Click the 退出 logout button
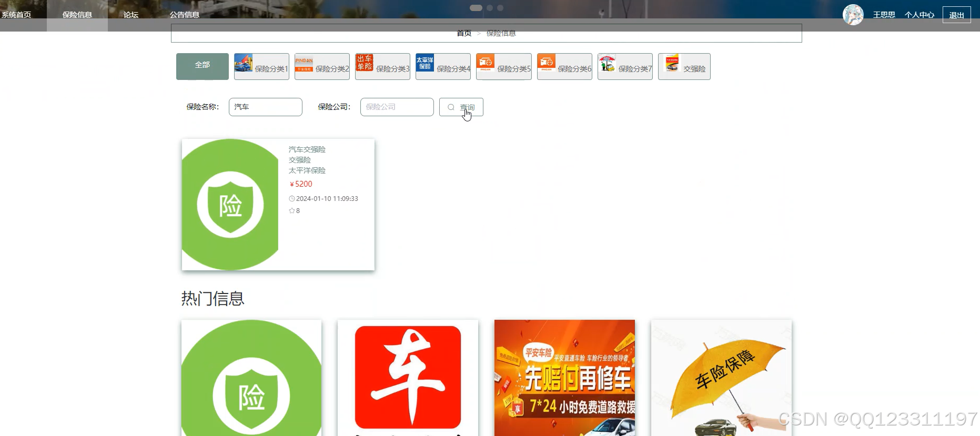 [x=956, y=15]
